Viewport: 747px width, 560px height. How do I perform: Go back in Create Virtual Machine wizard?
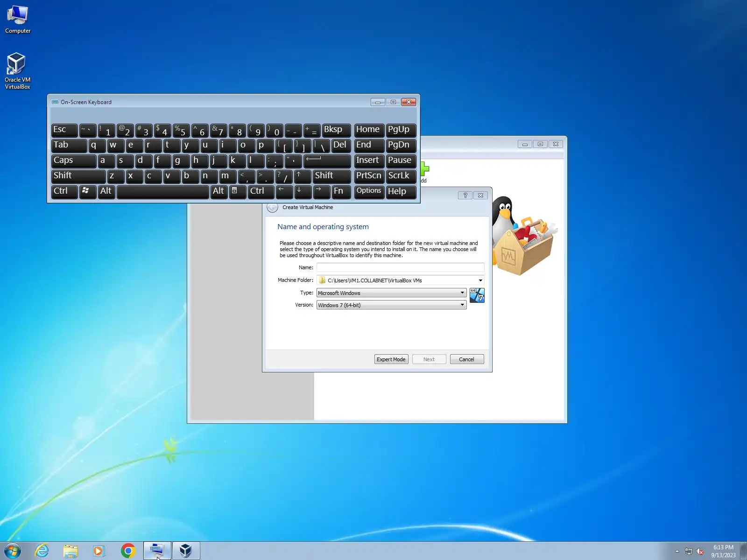click(x=272, y=207)
